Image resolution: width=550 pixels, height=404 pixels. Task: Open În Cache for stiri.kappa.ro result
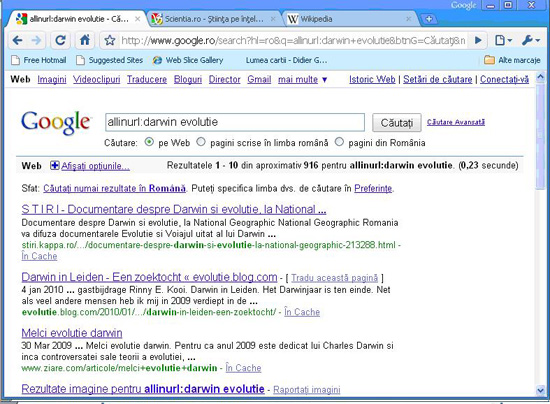point(39,256)
